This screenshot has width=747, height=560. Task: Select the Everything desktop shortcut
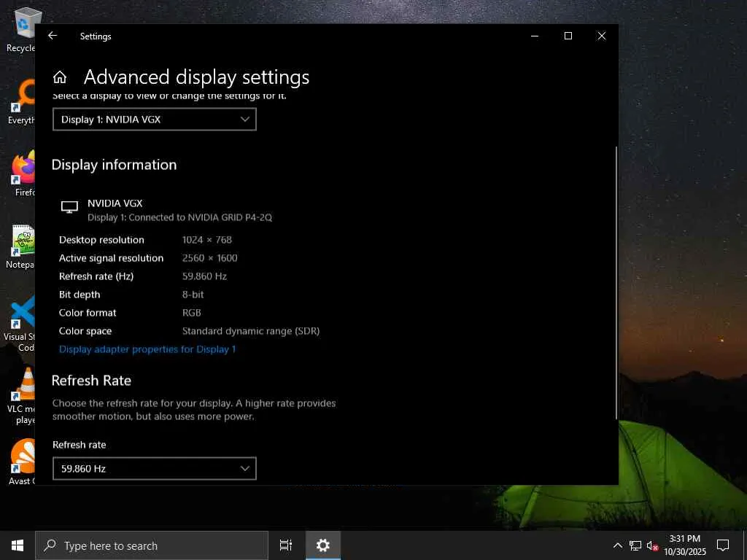coord(21,102)
